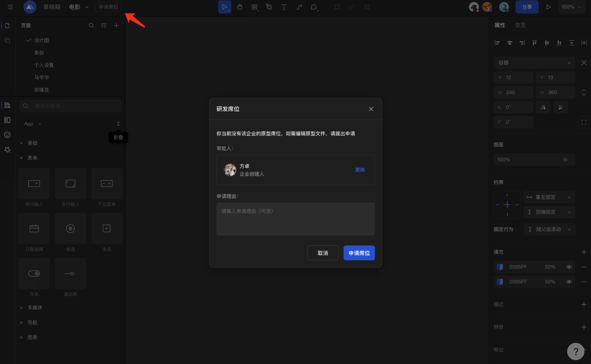Open the hamburger main menu

coord(10,7)
